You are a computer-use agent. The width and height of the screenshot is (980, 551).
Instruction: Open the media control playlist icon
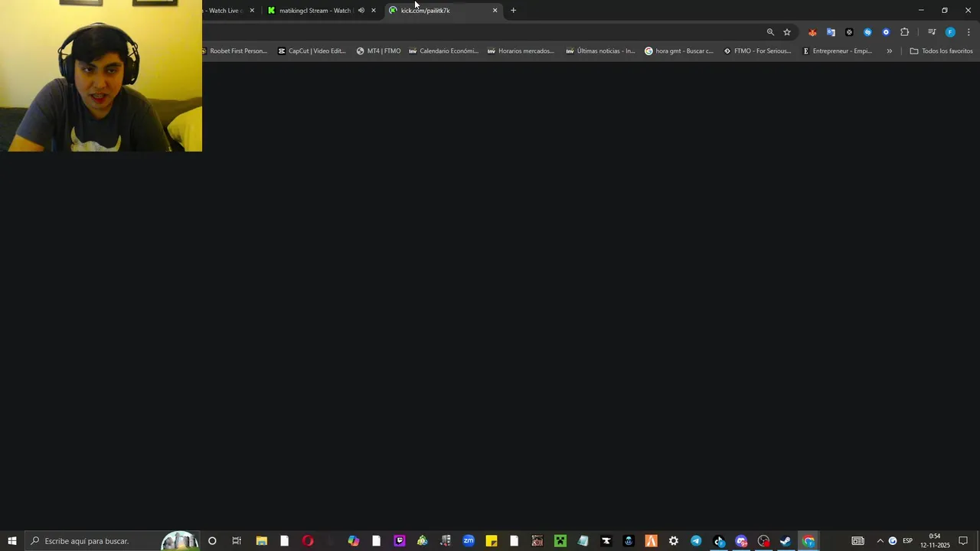tap(932, 32)
